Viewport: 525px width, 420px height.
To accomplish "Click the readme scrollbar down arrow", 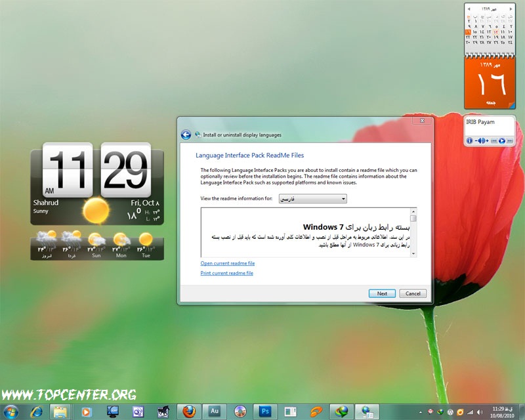I will [x=413, y=253].
